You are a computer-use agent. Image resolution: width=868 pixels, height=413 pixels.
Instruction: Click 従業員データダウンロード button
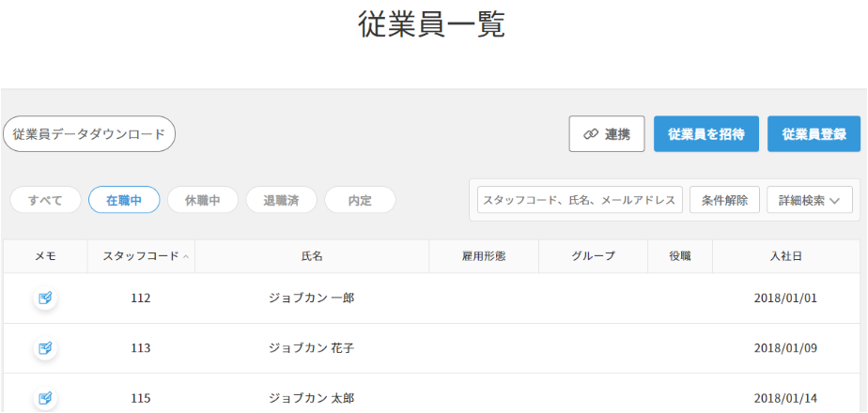tap(89, 134)
